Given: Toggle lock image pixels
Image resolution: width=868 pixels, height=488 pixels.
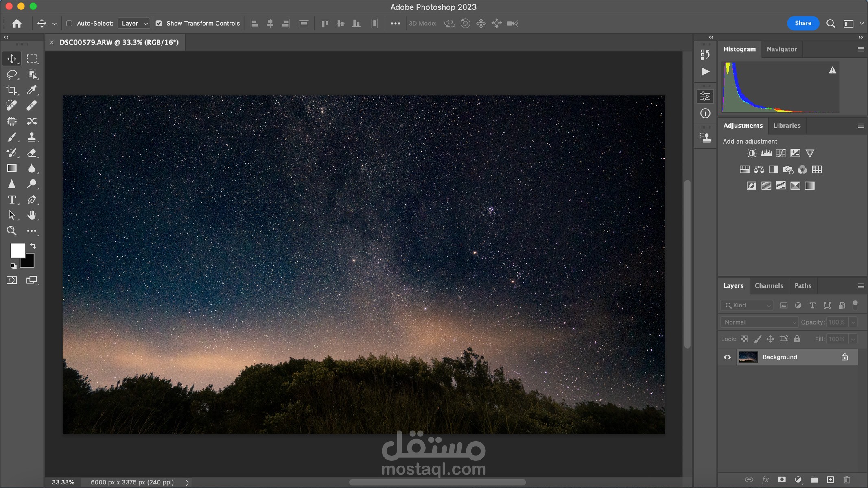Looking at the screenshot, I should pos(757,339).
